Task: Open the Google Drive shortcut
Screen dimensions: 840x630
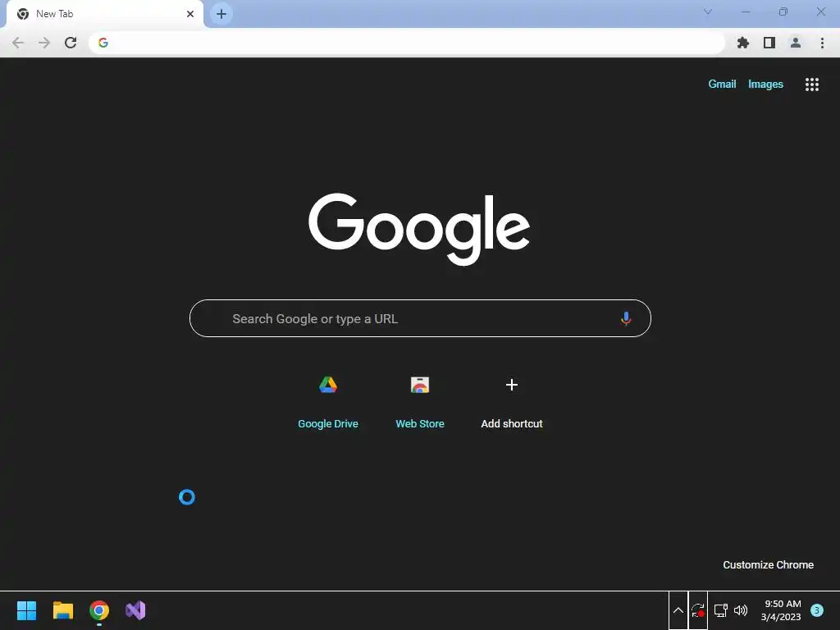Action: tap(328, 402)
